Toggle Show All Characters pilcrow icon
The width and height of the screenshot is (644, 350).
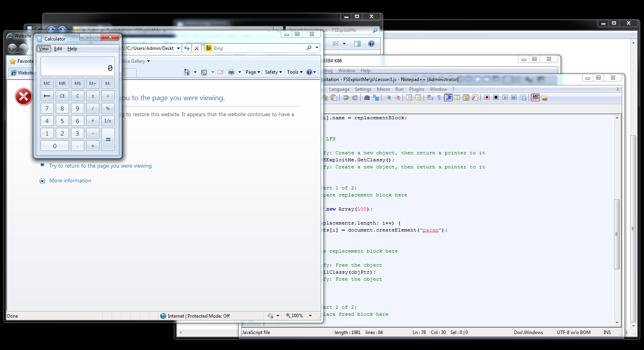439,97
